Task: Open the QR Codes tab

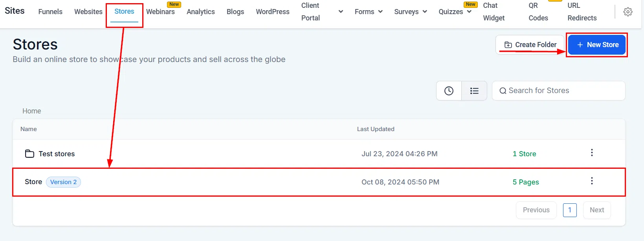Action: point(538,12)
